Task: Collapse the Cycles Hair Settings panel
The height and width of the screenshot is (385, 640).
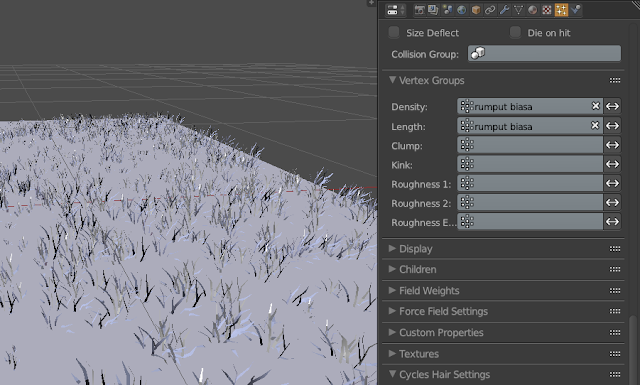Action: pos(392,374)
